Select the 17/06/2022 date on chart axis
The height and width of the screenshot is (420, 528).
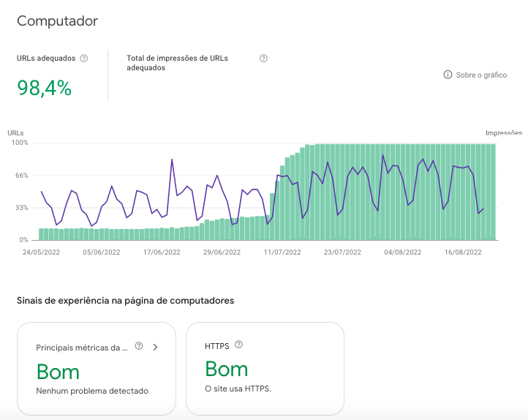click(162, 252)
